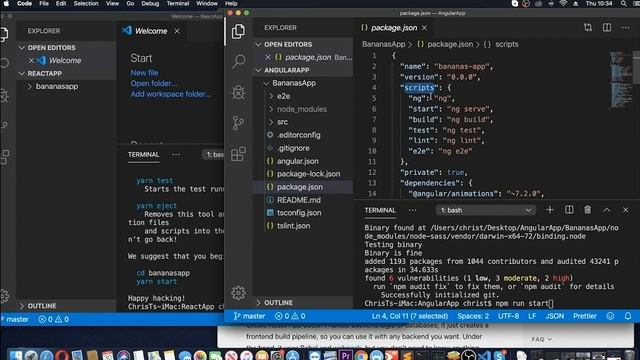The image size is (640, 360).
Task: Click Ln 4, Col 11 cursor position
Action: pyautogui.click(x=409, y=316)
